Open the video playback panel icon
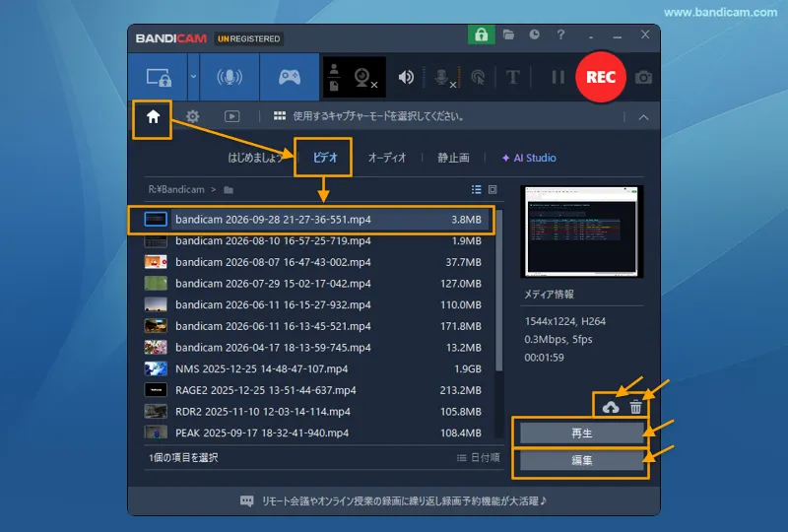The height and width of the screenshot is (532, 788). (231, 116)
